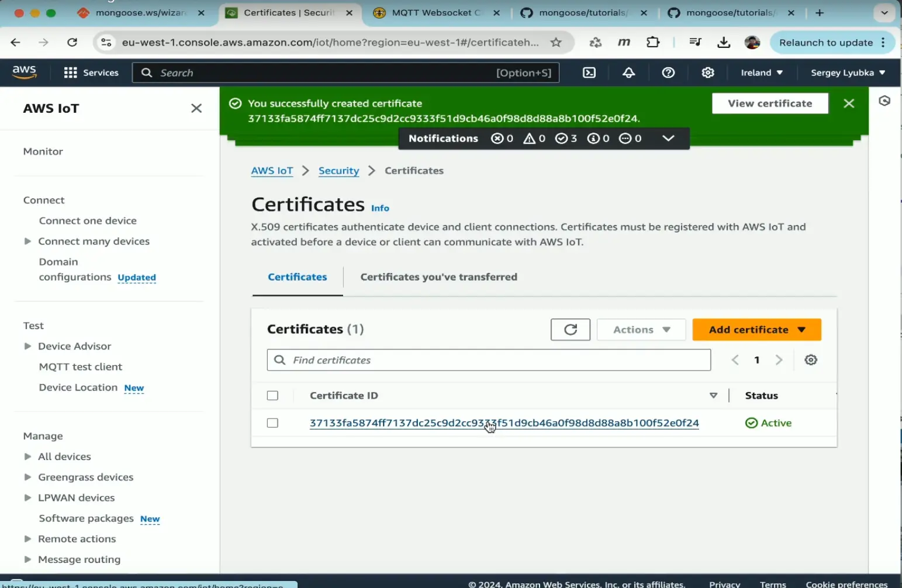Dismiss the success notification banner
This screenshot has height=588, width=902.
[849, 103]
